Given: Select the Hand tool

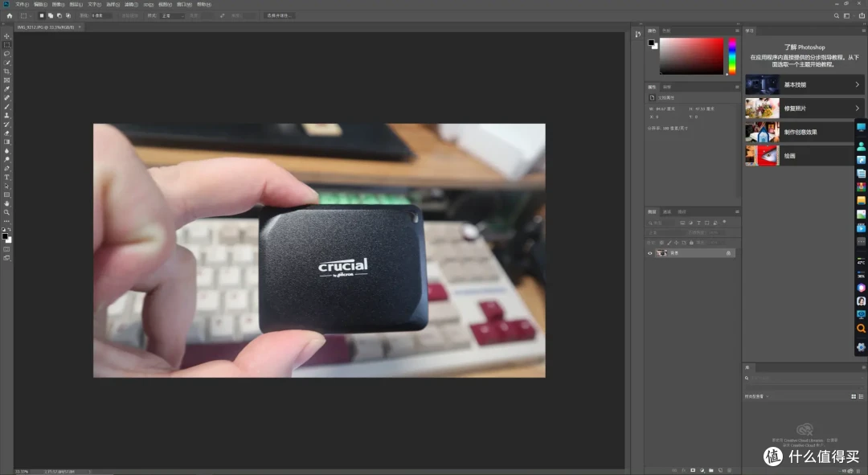Looking at the screenshot, I should tap(6, 203).
